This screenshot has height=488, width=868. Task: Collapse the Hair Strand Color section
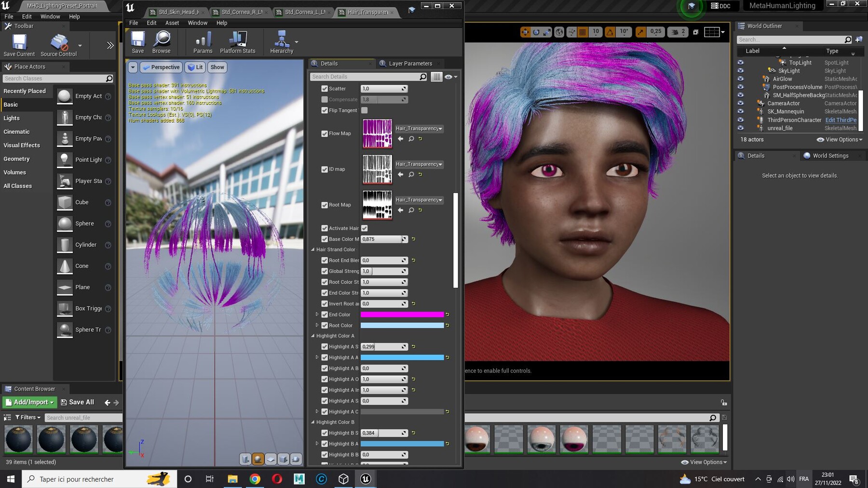point(313,250)
